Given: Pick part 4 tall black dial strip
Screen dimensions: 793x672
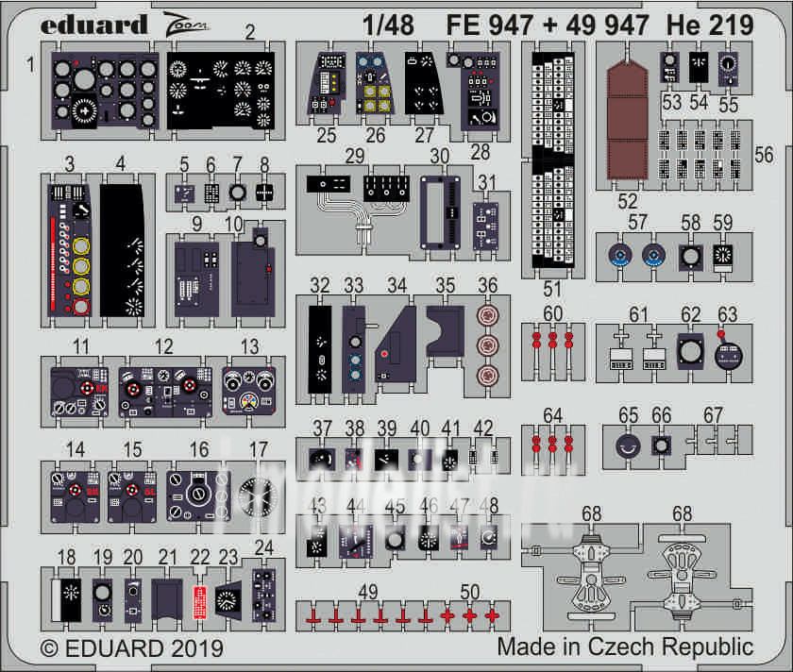Looking at the screenshot, I should click(123, 250).
